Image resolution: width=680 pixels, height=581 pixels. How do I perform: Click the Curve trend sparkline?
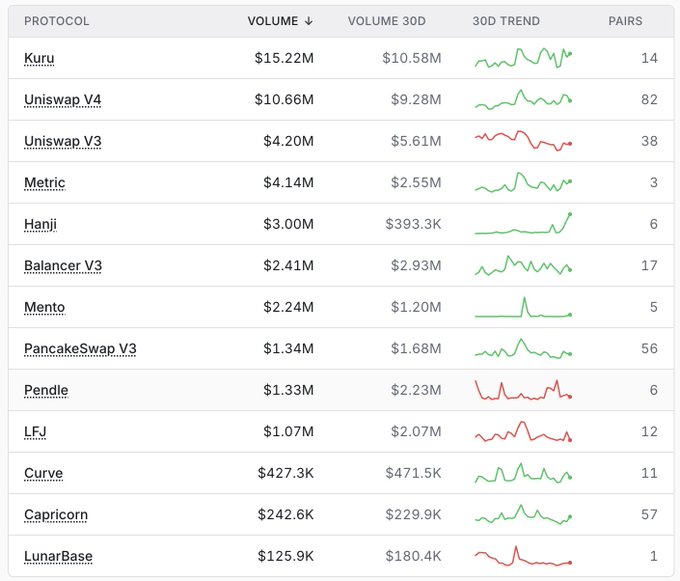click(x=523, y=473)
